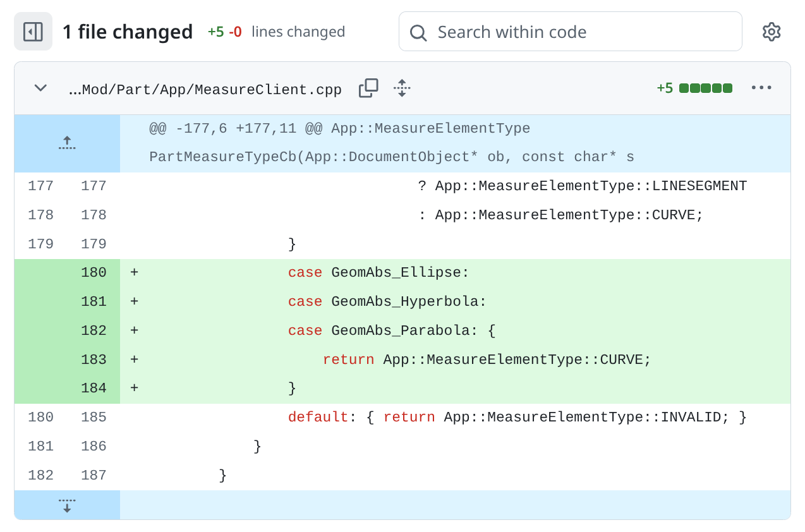Click the magnifier icon in search box
The width and height of the screenshot is (805, 532).
click(x=418, y=32)
